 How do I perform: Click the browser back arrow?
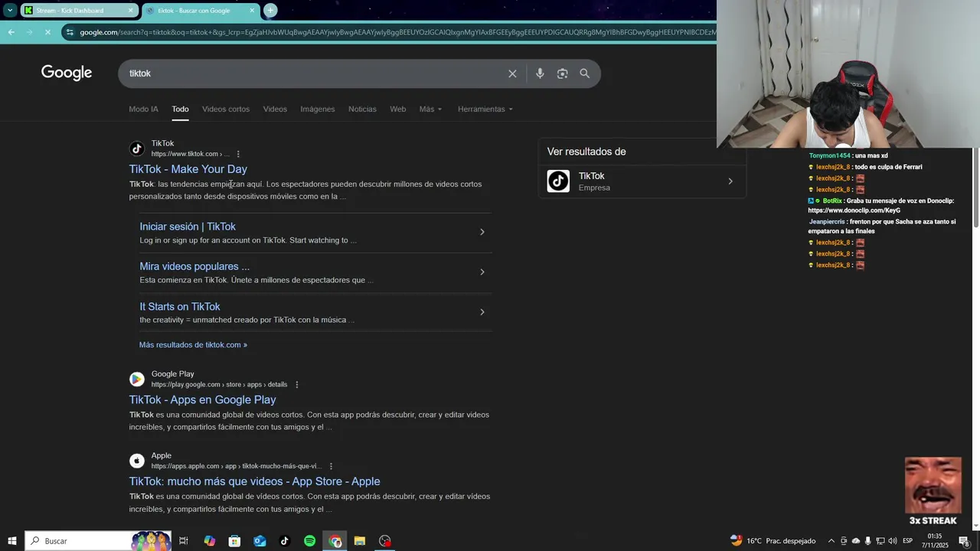pyautogui.click(x=11, y=32)
